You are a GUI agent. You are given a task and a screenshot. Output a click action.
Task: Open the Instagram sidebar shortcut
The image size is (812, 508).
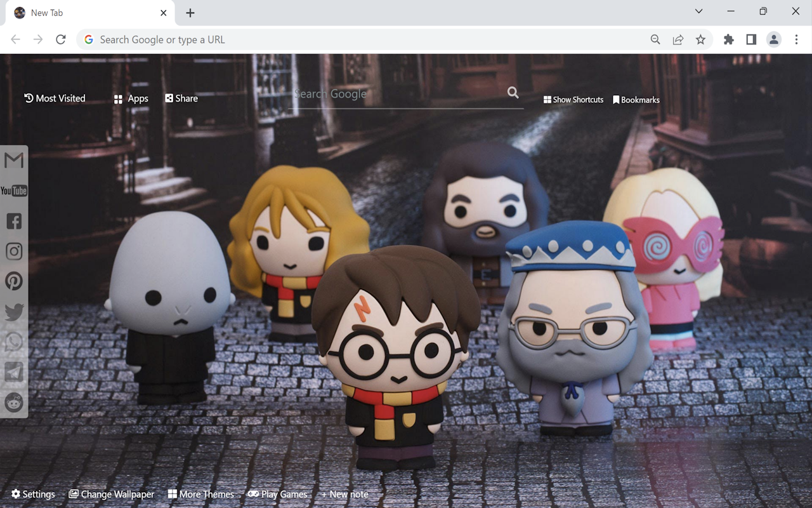coord(14,251)
